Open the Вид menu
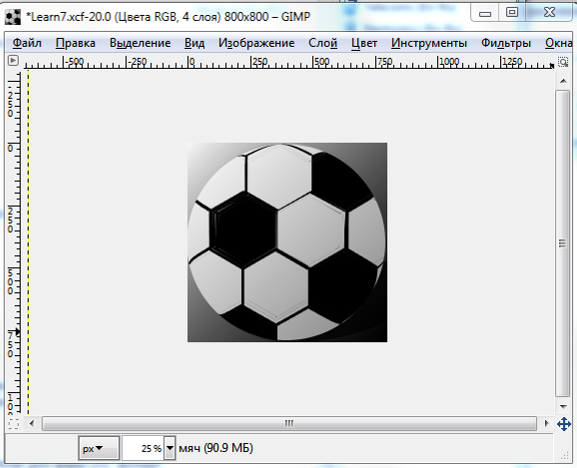The width and height of the screenshot is (577, 468). point(194,43)
